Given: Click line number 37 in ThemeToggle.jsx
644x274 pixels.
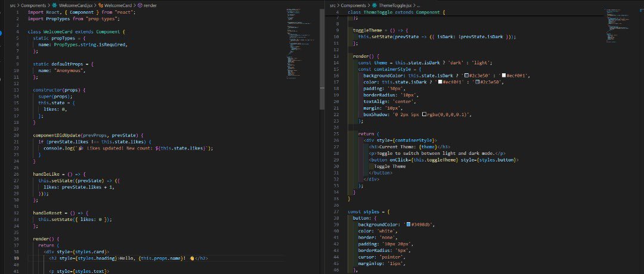Looking at the screenshot, I should point(336,211).
